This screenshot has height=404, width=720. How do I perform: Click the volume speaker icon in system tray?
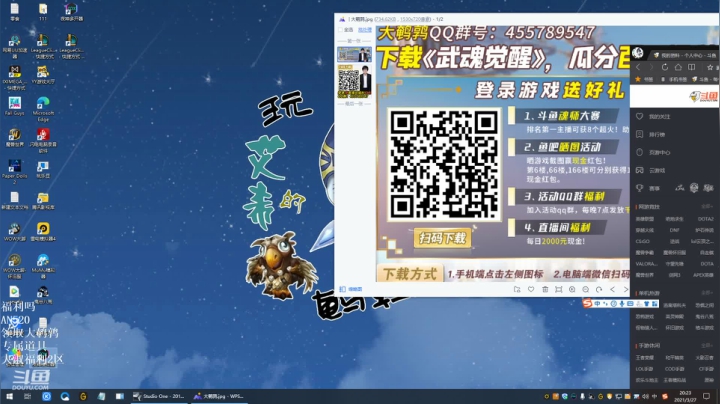pos(645,396)
